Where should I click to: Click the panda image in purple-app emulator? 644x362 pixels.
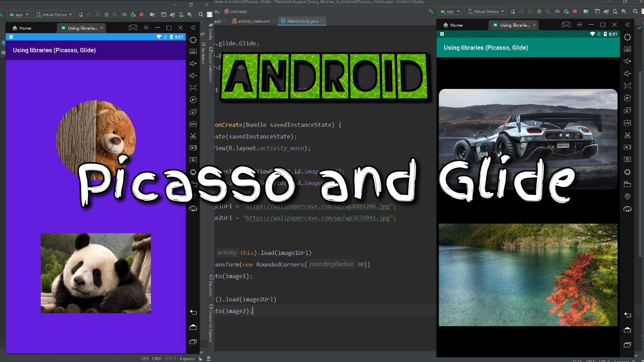pyautogui.click(x=96, y=273)
